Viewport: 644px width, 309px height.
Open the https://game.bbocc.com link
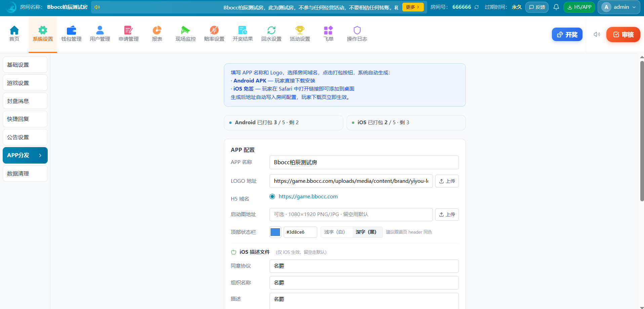click(308, 197)
